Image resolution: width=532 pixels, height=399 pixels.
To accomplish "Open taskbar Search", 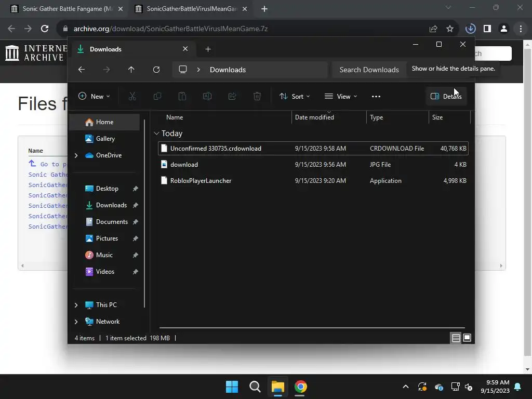I will click(x=255, y=387).
